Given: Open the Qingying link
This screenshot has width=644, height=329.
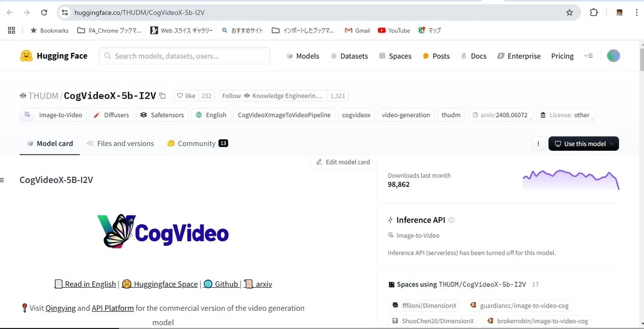Looking at the screenshot, I should (60, 308).
